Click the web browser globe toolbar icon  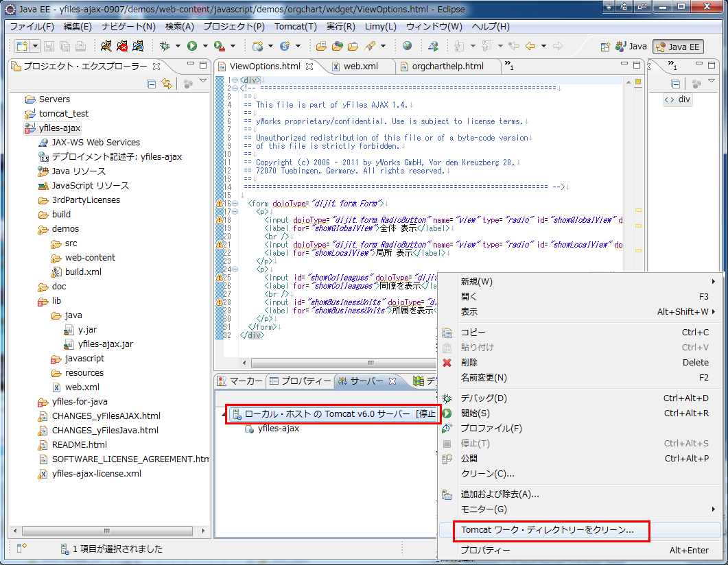pyautogui.click(x=408, y=47)
